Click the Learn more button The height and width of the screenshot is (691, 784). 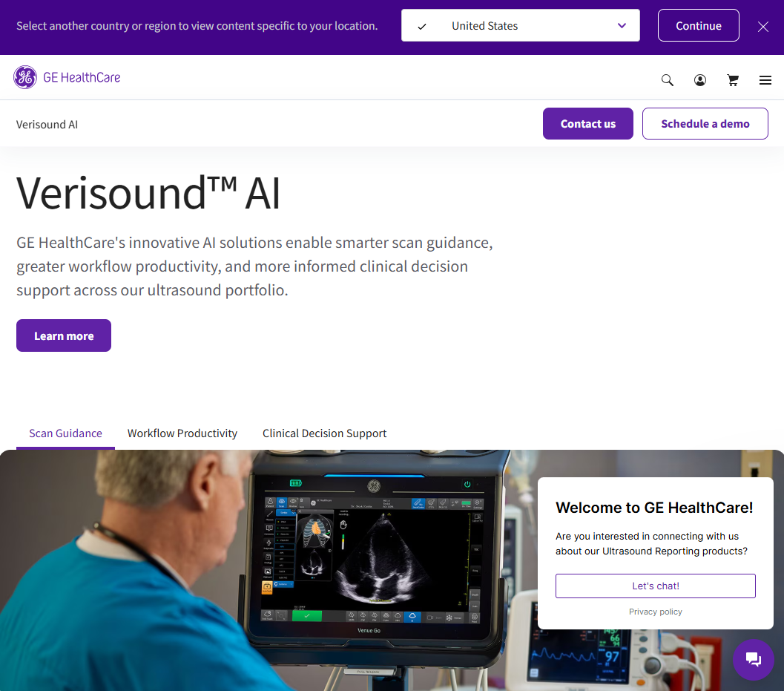[64, 335]
